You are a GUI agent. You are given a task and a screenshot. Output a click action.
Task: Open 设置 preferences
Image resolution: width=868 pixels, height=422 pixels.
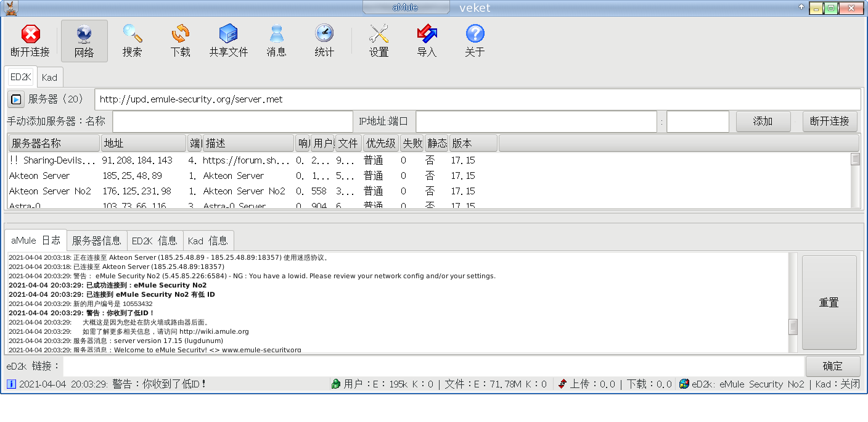tap(379, 41)
